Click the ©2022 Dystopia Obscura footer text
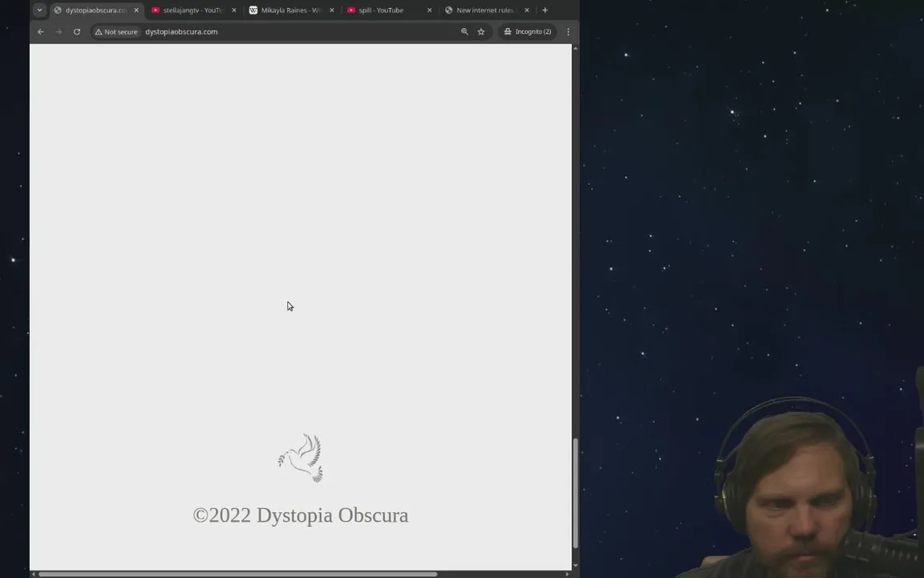Viewport: 924px width, 578px height. (301, 515)
